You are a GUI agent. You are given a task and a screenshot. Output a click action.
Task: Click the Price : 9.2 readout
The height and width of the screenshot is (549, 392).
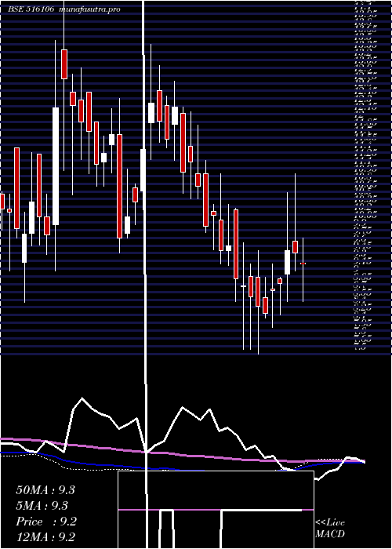46,522
